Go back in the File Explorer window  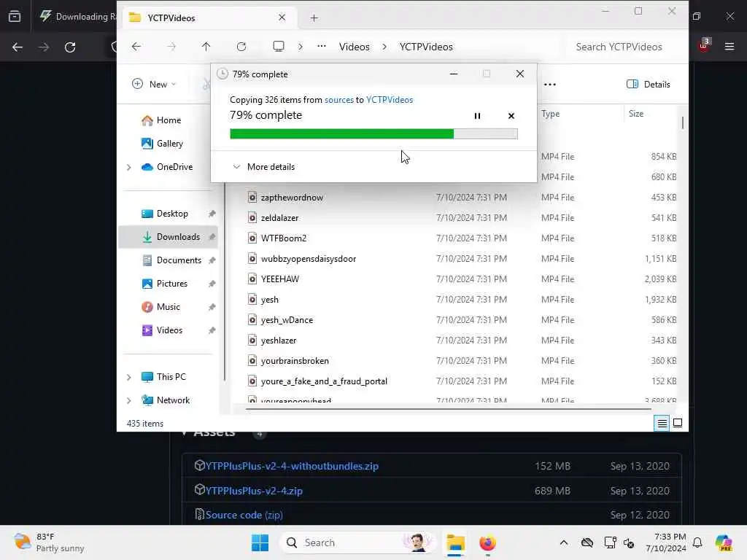click(136, 47)
